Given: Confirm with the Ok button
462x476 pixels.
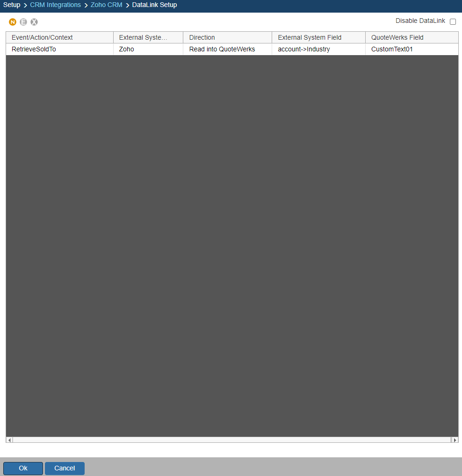Looking at the screenshot, I should pos(23,468).
